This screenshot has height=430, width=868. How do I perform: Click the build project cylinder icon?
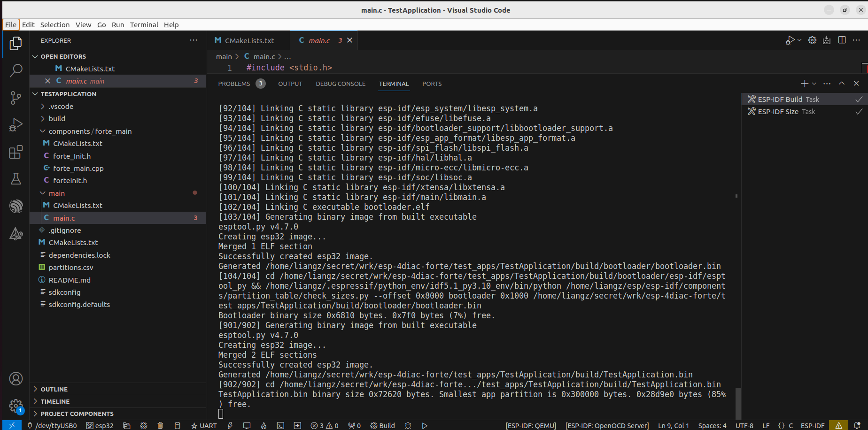click(177, 425)
